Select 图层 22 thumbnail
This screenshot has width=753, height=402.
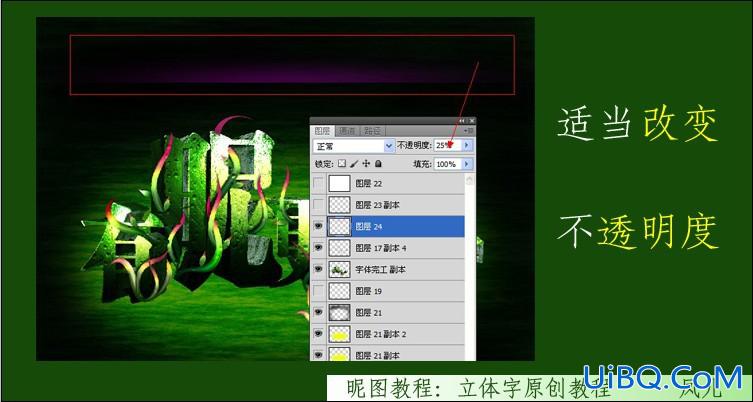pos(339,183)
